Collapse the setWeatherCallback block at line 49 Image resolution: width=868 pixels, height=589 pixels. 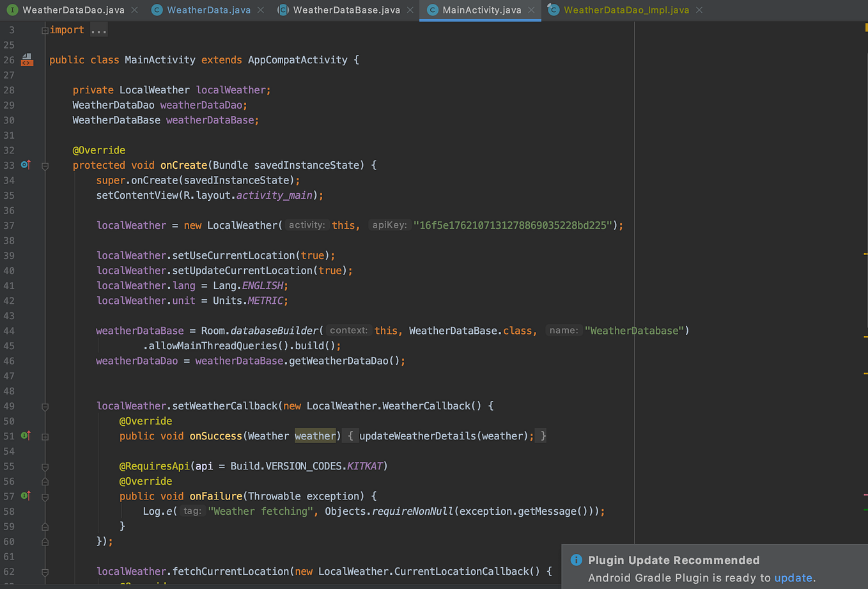[x=45, y=406]
